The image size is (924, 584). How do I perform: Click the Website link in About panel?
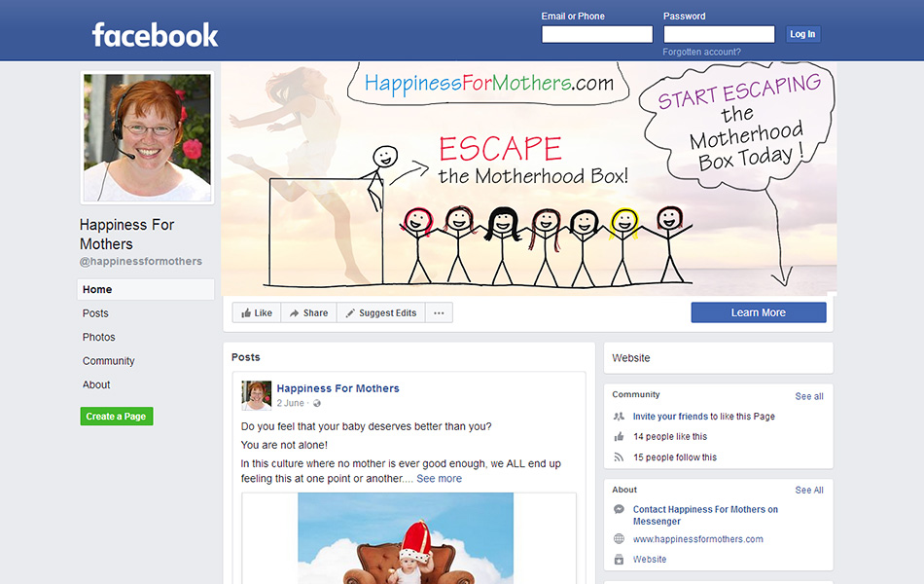pos(650,560)
